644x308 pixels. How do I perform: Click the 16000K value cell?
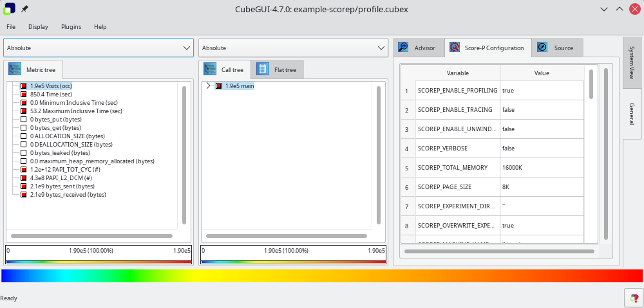[x=542, y=168]
